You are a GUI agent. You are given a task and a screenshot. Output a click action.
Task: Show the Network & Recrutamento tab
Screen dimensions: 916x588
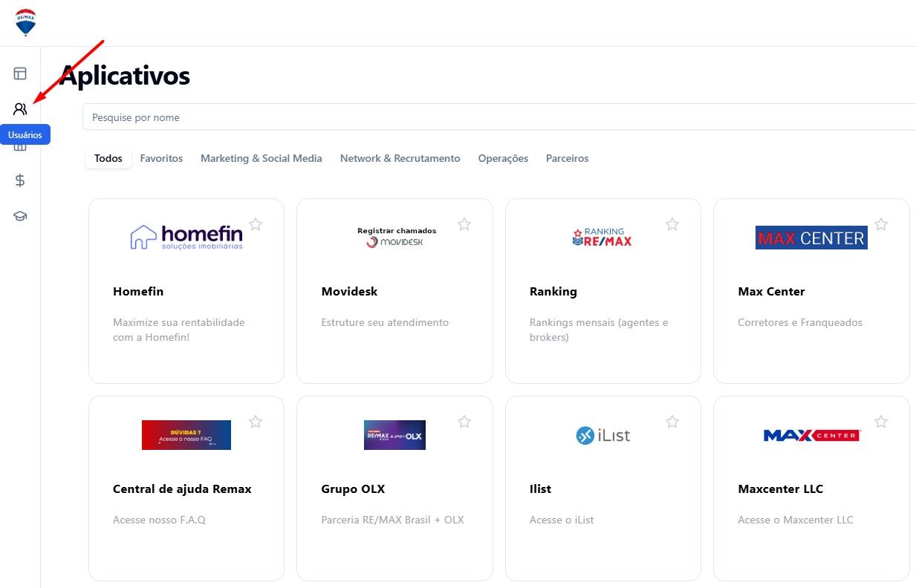coord(400,158)
